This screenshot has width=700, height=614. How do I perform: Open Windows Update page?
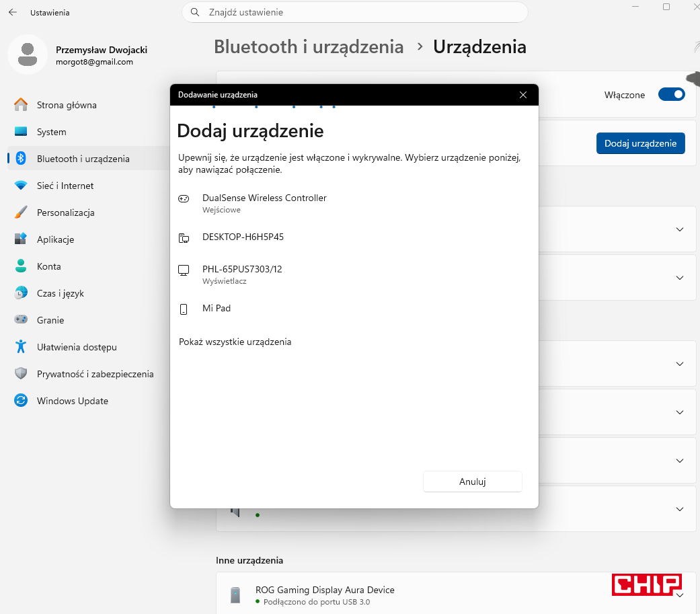pos(88,400)
